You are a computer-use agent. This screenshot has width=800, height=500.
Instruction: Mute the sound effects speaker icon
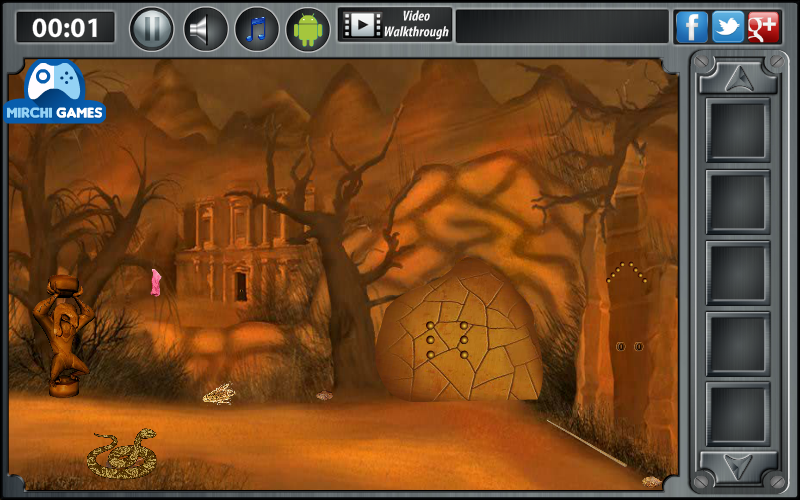pyautogui.click(x=205, y=29)
